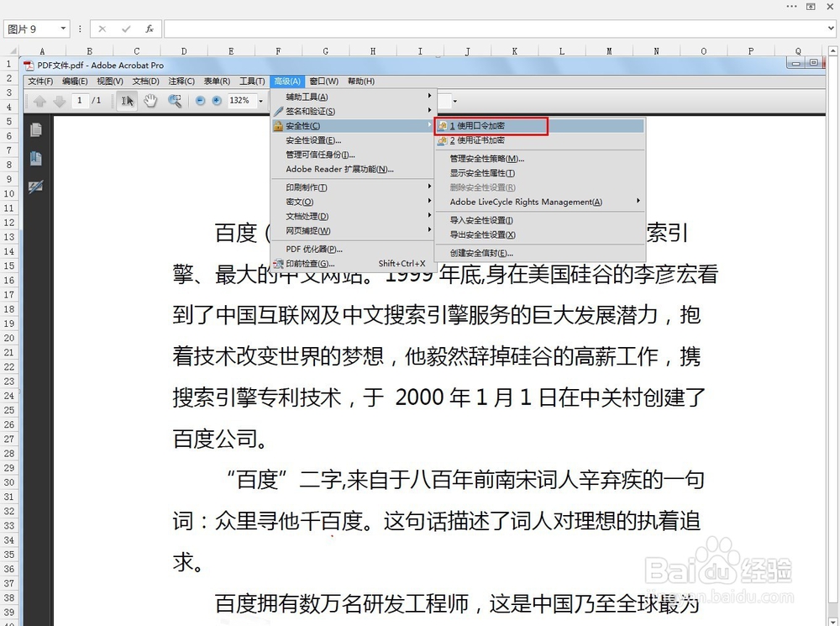Select column header M

pos(609,51)
